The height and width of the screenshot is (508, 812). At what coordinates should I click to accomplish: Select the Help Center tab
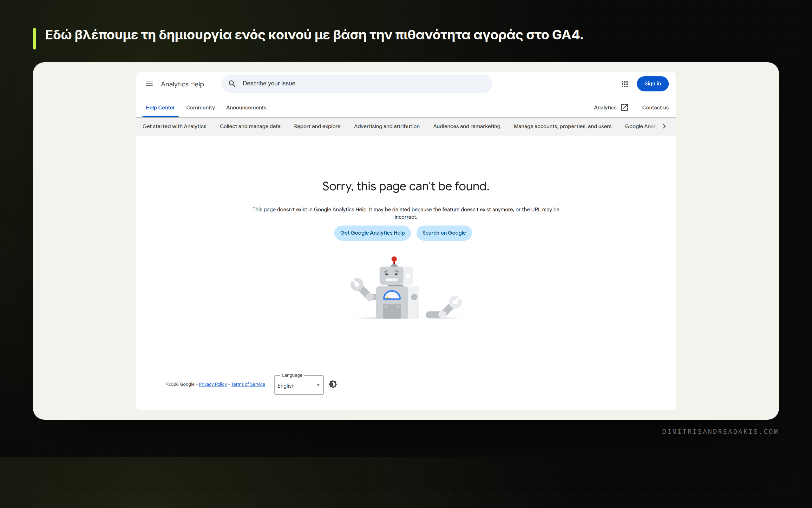click(x=160, y=108)
